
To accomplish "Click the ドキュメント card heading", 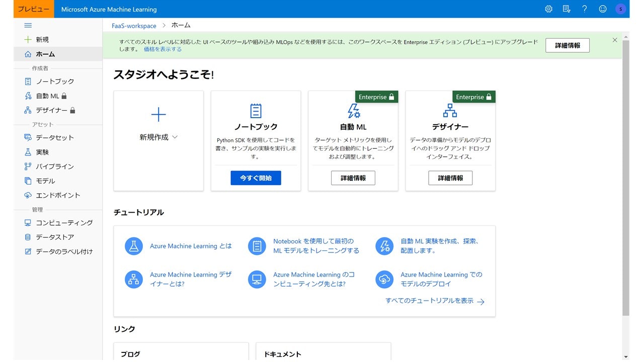I will pos(282,354).
